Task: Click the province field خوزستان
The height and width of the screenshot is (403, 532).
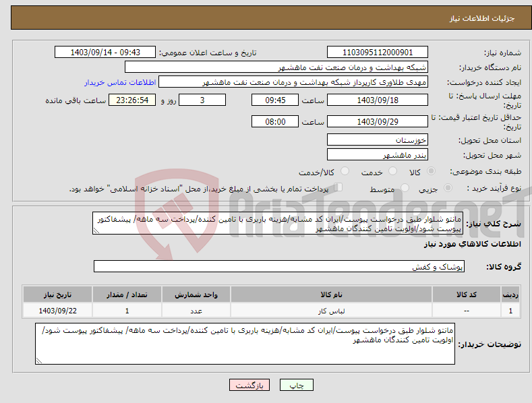Action: (378, 139)
